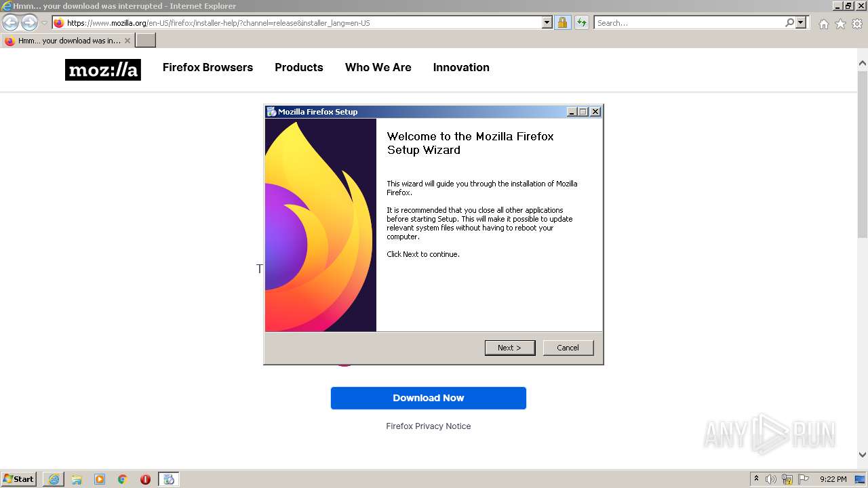868x488 pixels.
Task: Open the Favorites star icon
Action: 840,24
